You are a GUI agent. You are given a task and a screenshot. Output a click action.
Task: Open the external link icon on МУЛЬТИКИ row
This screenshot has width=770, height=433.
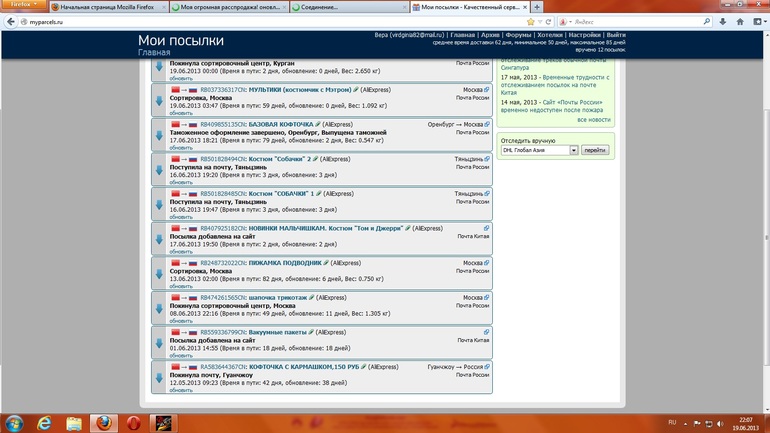coord(487,90)
